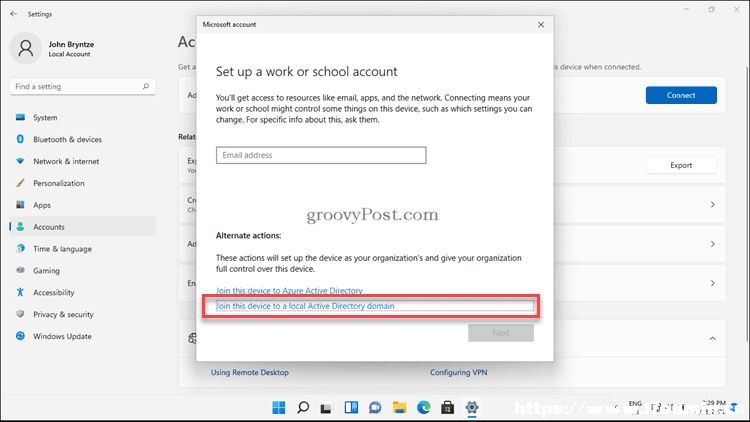Open the System settings page
This screenshot has width=750, height=422.
[83, 118]
